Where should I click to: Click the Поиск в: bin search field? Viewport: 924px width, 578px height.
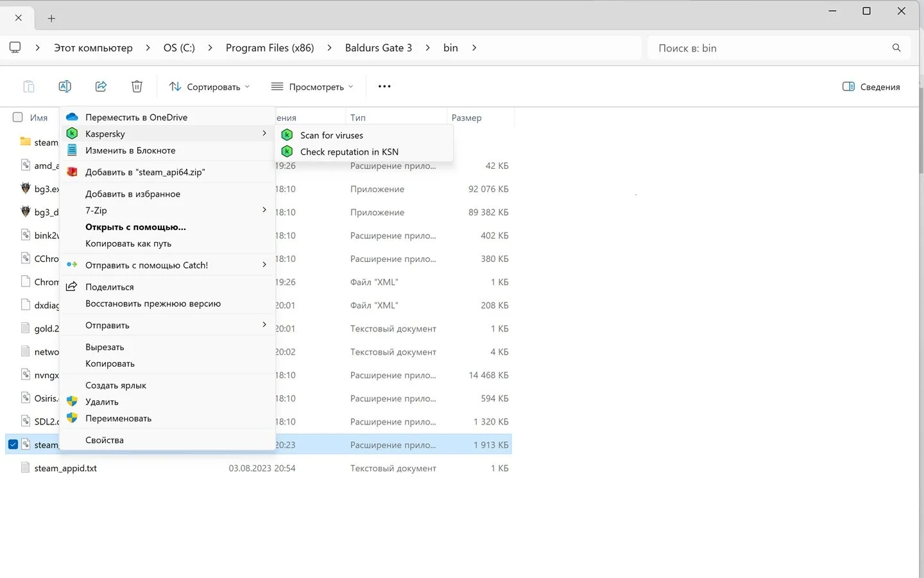(770, 48)
